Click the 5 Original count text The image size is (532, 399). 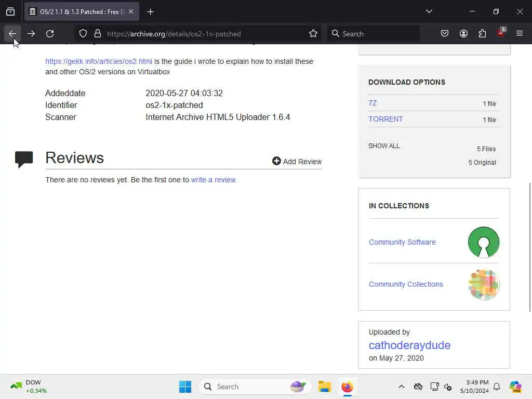[x=482, y=163]
